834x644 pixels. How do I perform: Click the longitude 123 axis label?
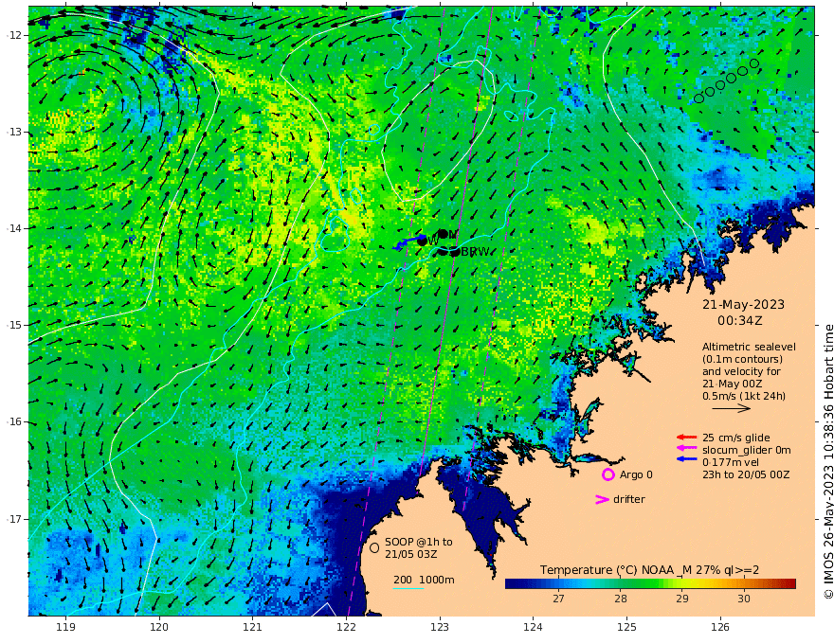[440, 627]
